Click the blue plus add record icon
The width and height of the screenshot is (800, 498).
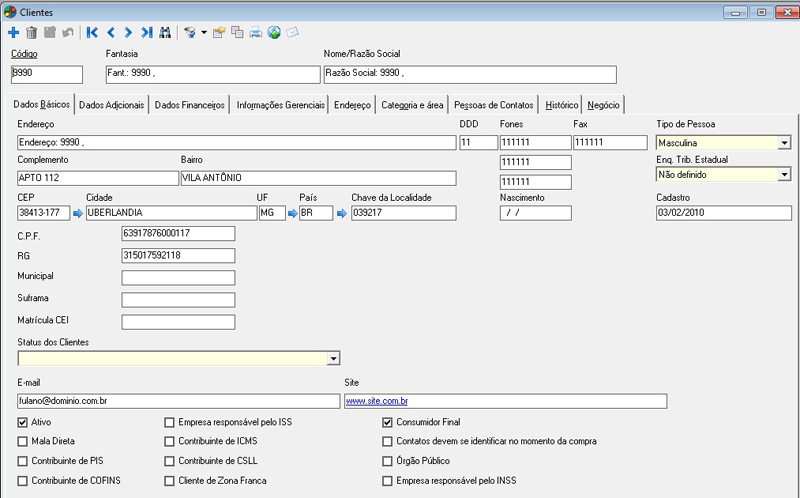coord(14,32)
